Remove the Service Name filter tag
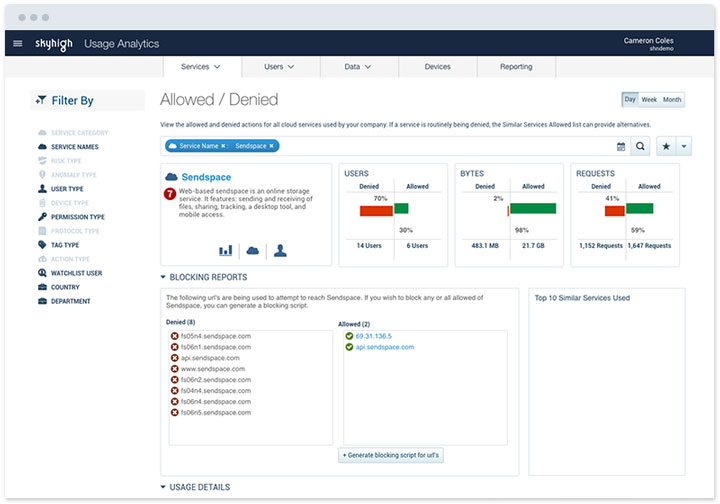Viewport: 720px width, 504px height. 223,146
